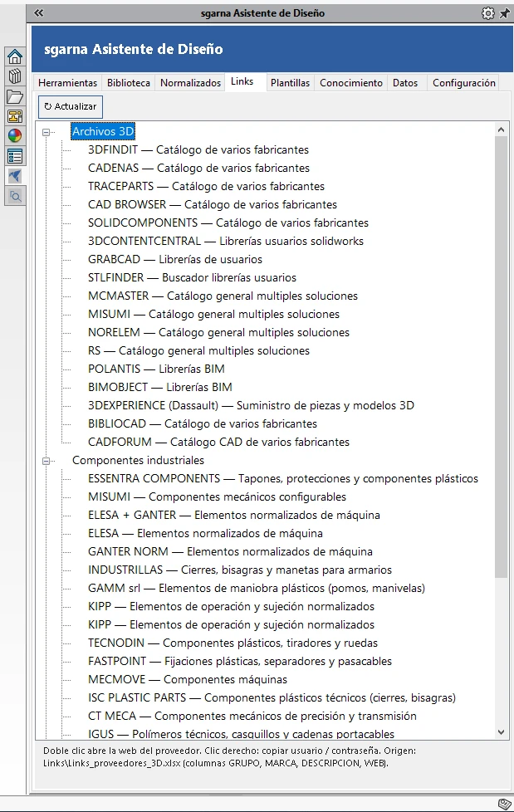Switch to the Configuración tab
Image resolution: width=514 pixels, height=812 pixels.
463,83
